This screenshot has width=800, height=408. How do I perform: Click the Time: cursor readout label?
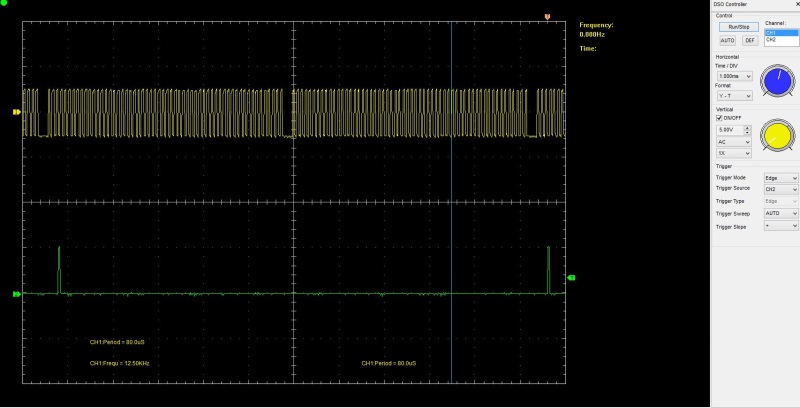click(588, 48)
